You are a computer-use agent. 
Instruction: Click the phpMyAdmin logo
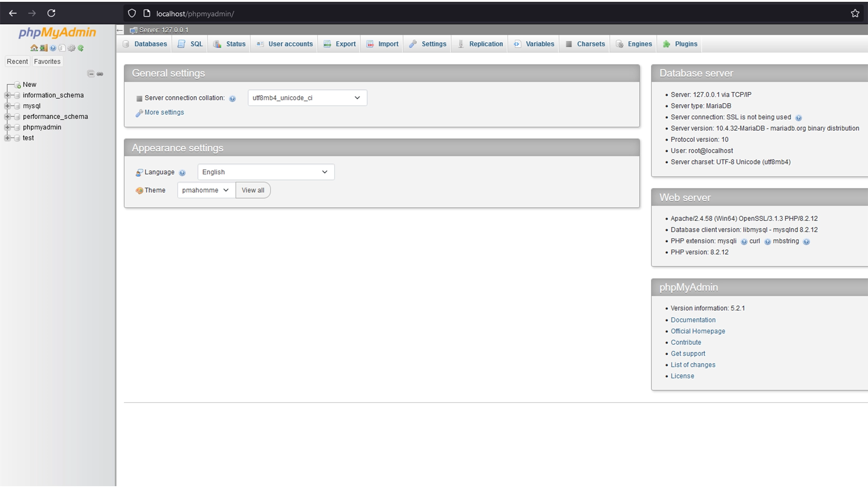pos(57,33)
